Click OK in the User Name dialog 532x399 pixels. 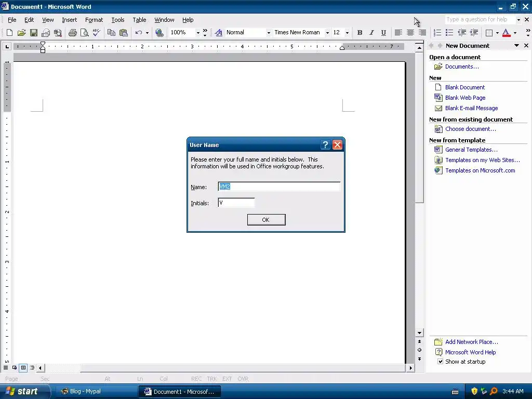pyautogui.click(x=266, y=220)
